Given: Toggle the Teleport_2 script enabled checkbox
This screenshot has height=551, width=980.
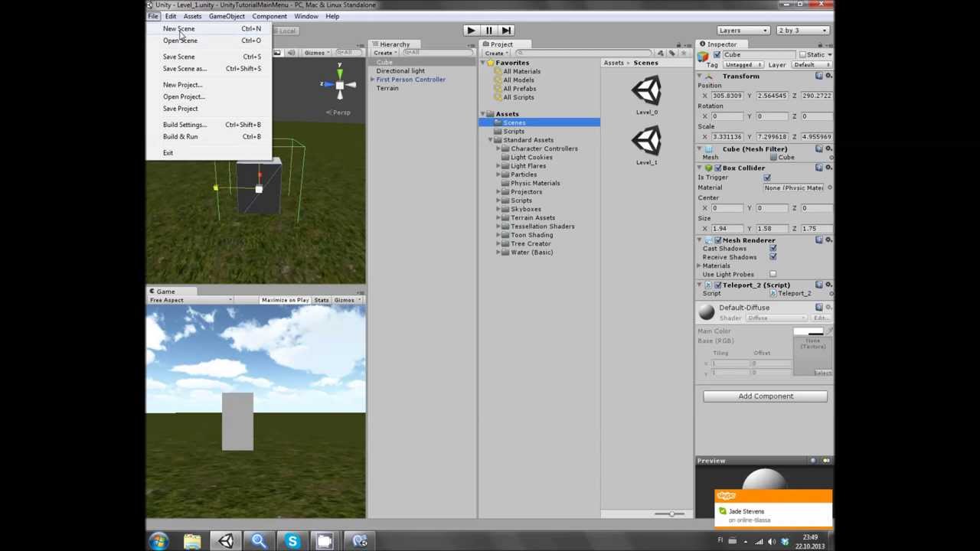Looking at the screenshot, I should [x=718, y=285].
